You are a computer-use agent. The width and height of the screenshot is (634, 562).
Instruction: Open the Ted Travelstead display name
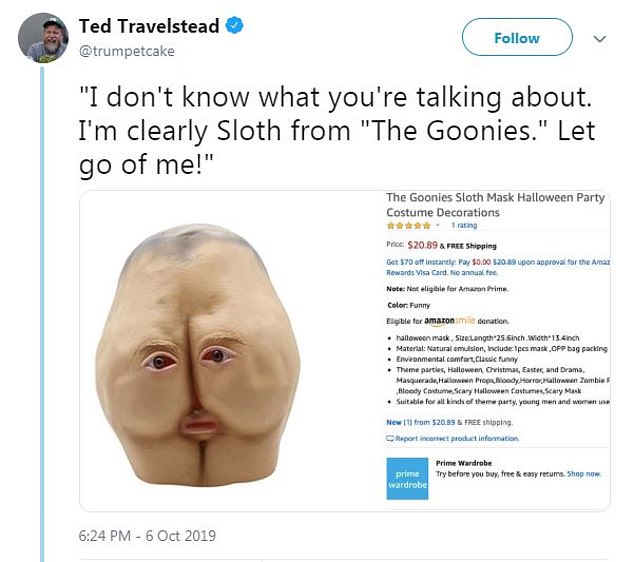(x=148, y=27)
